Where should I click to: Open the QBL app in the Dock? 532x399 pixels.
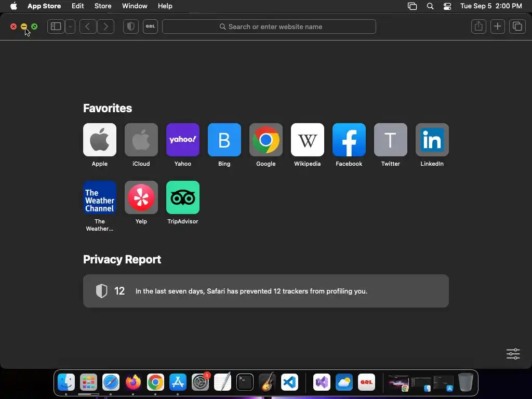366,382
